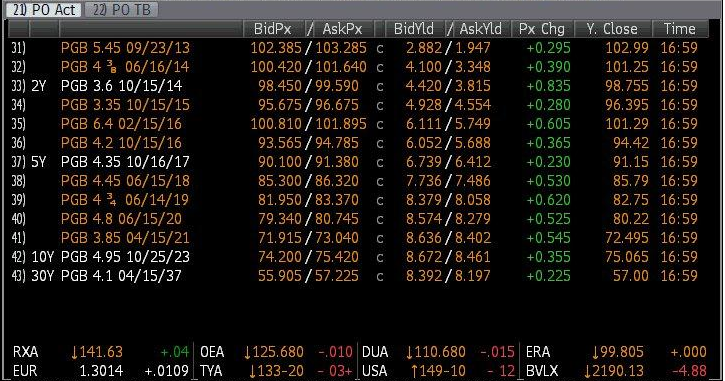The width and height of the screenshot is (725, 381).
Task: Click ask yield 6.412
Action: point(473,161)
